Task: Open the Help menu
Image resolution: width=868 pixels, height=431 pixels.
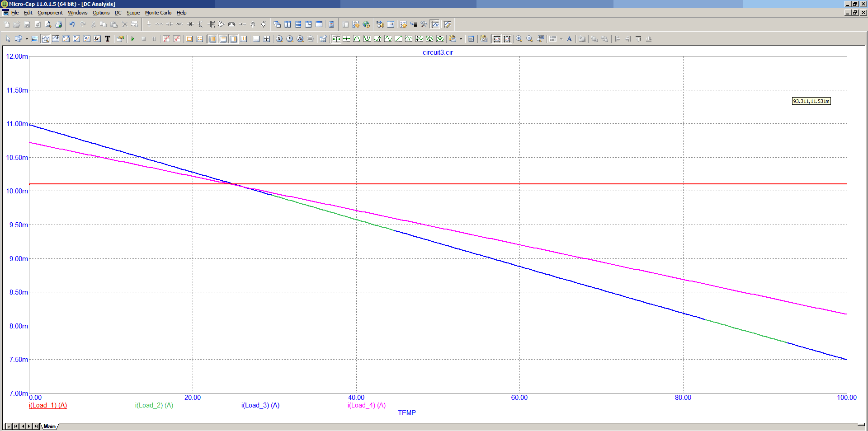Action: 181,13
